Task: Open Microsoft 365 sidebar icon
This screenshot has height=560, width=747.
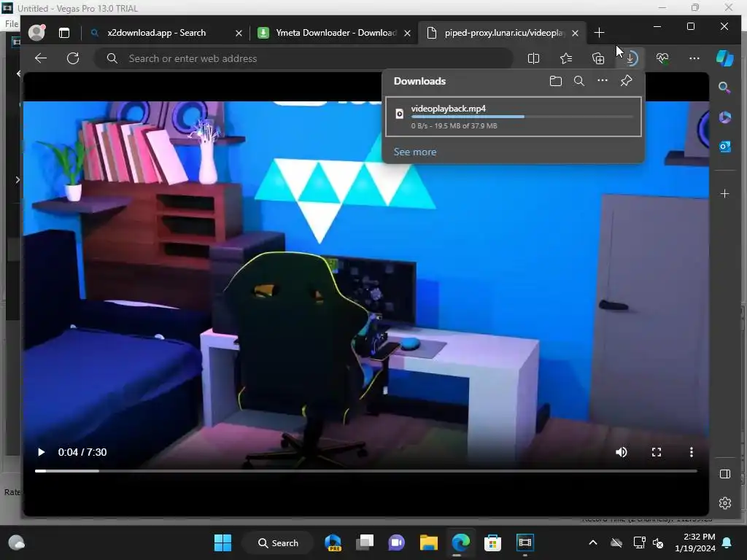Action: tap(724, 117)
